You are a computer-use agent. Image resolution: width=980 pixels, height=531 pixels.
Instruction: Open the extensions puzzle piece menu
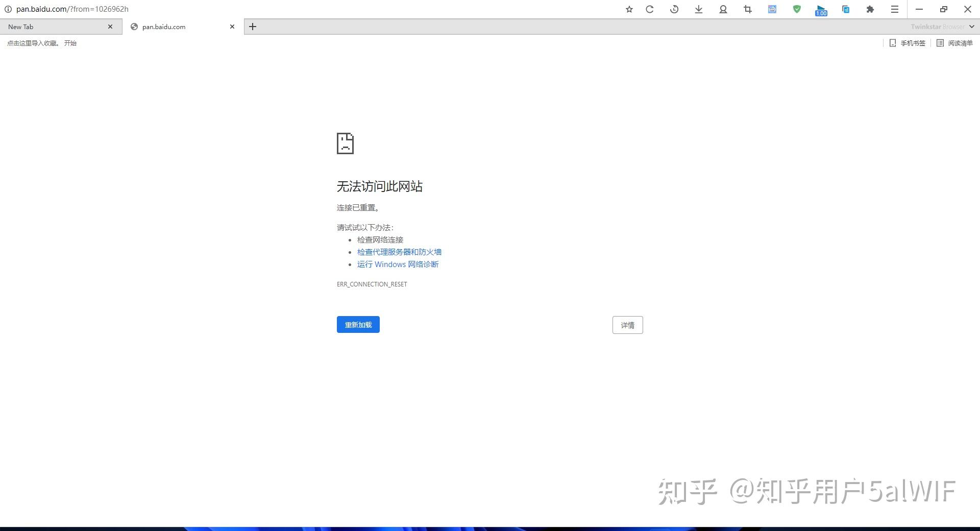pyautogui.click(x=870, y=9)
